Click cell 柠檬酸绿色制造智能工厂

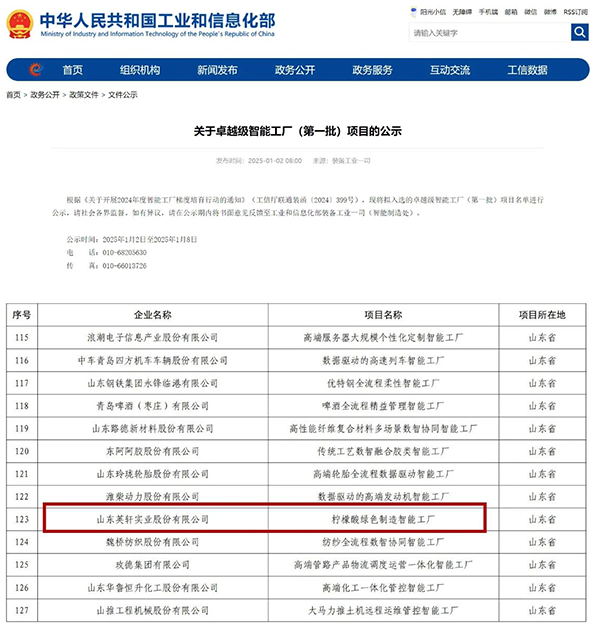point(383,520)
